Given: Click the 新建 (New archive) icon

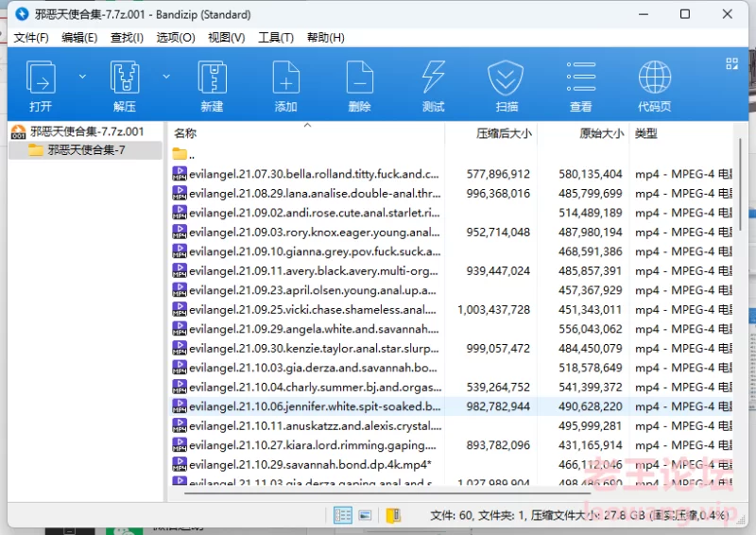Looking at the screenshot, I should tap(212, 78).
